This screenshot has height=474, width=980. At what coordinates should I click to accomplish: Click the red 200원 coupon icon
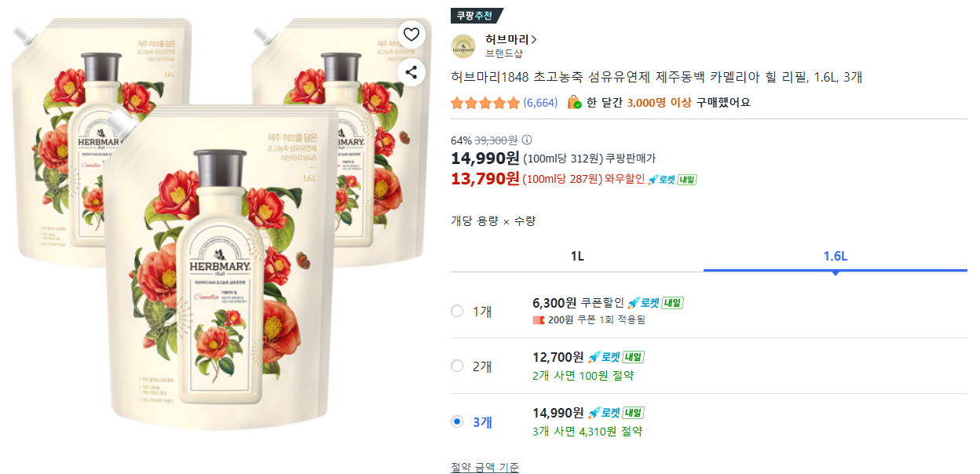pos(538,320)
